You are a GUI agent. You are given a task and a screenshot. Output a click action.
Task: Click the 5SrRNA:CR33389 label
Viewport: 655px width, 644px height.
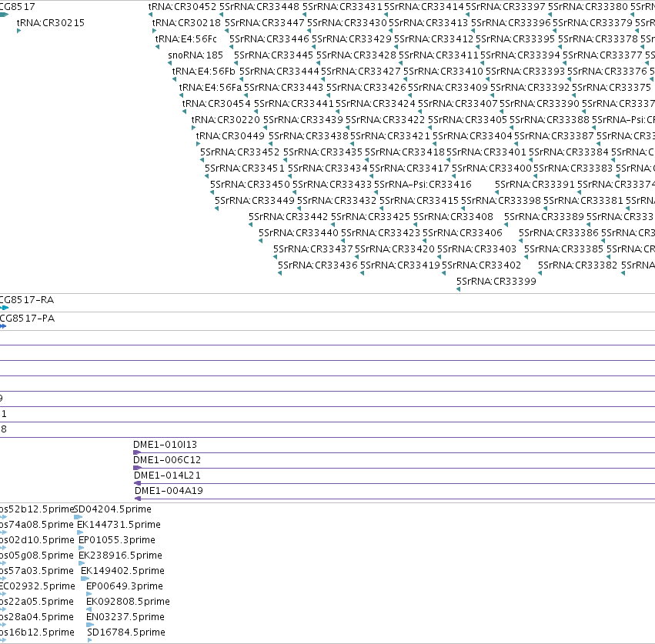[544, 217]
